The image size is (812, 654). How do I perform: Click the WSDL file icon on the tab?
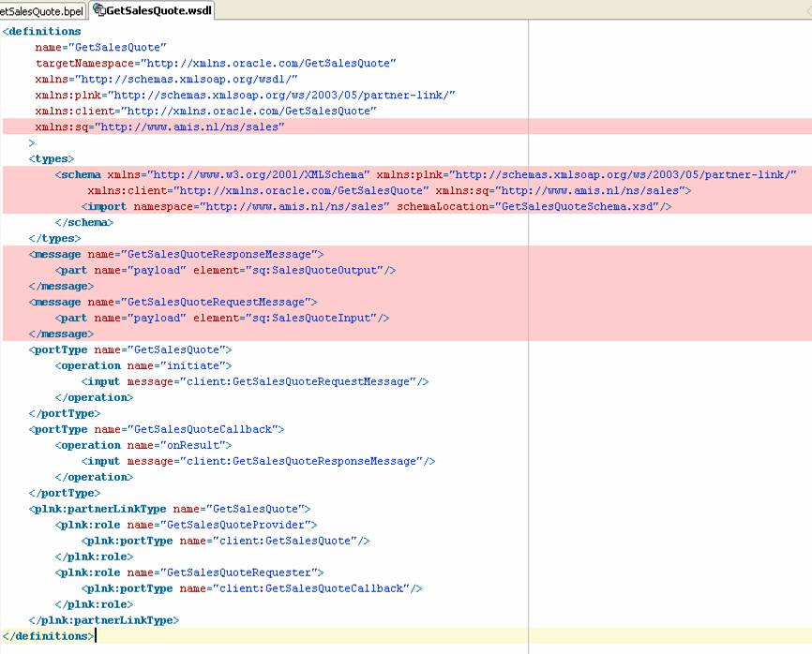coord(98,10)
